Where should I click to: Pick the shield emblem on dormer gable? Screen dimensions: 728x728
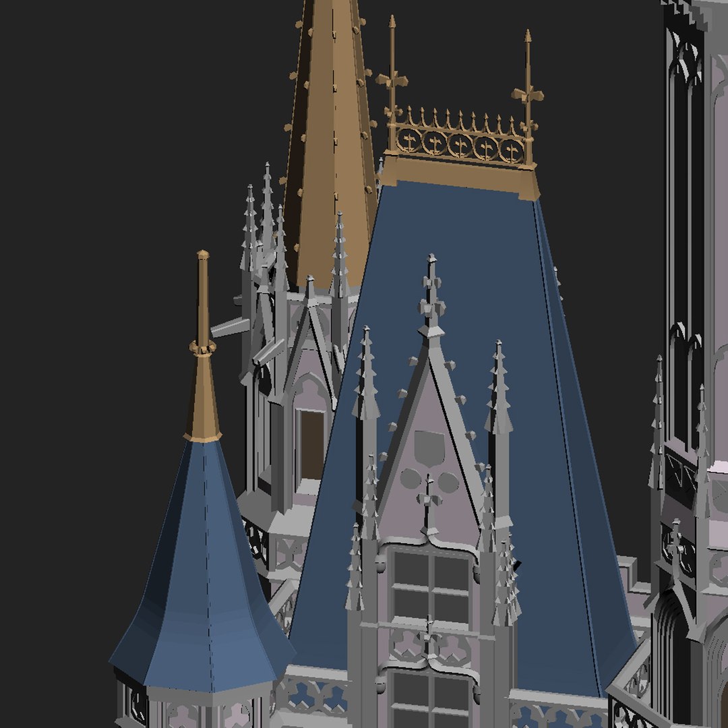429,448
